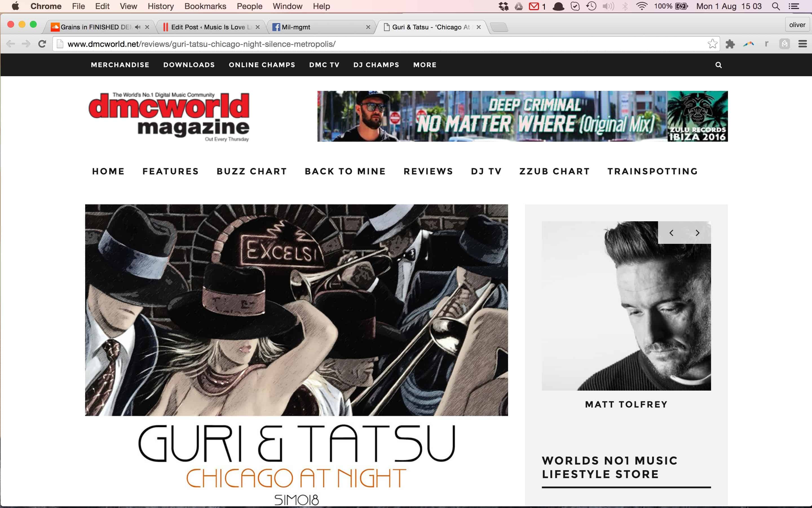The image size is (812, 508).
Task: Close the Mil-mgmt Facebook tab
Action: (x=368, y=27)
